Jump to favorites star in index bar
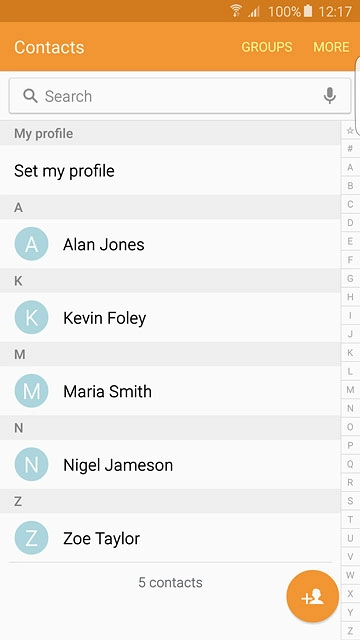Screen dimensions: 360x640 pos(350,130)
